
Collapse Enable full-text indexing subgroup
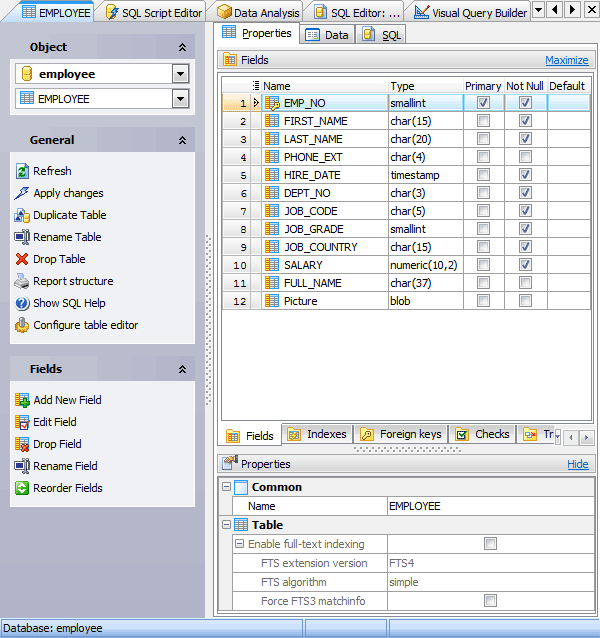click(240, 544)
